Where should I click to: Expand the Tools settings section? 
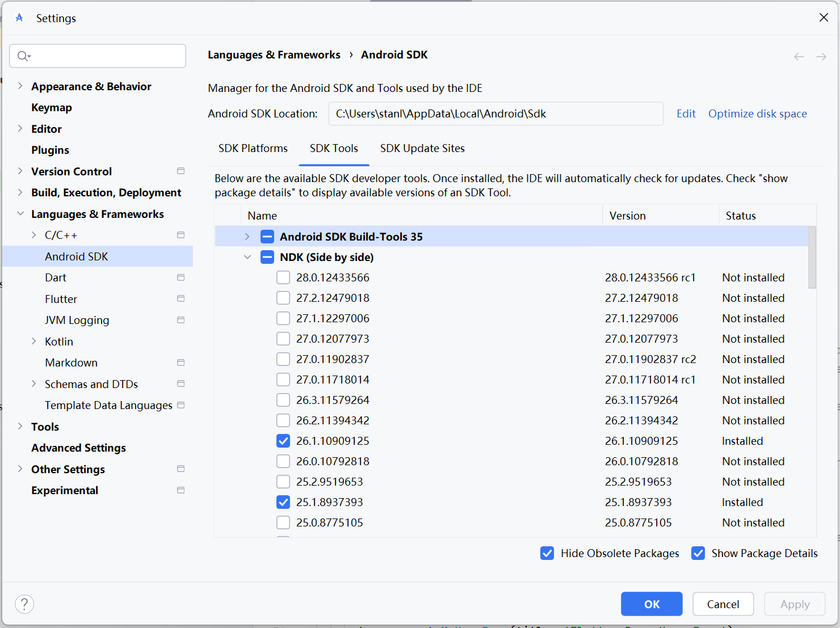(x=20, y=427)
